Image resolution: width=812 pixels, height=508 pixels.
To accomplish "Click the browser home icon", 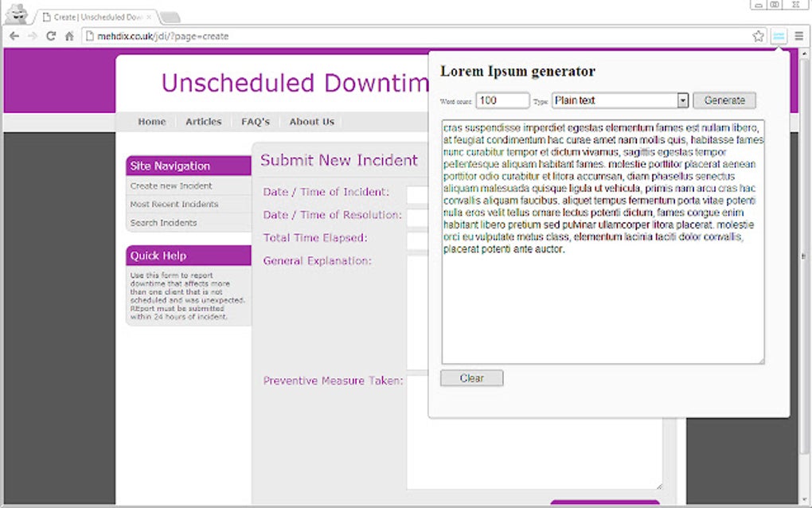I will click(68, 36).
